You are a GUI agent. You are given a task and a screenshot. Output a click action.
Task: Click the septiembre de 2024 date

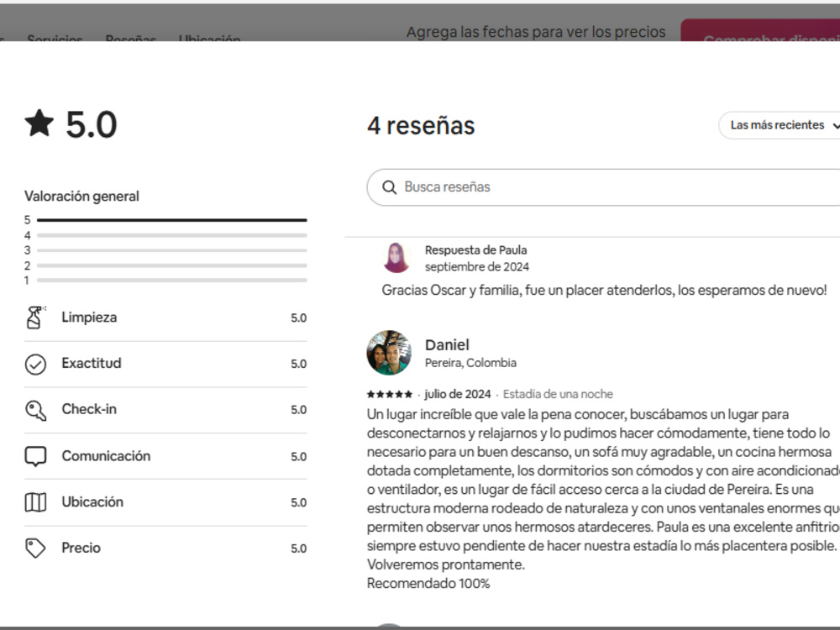(x=477, y=267)
